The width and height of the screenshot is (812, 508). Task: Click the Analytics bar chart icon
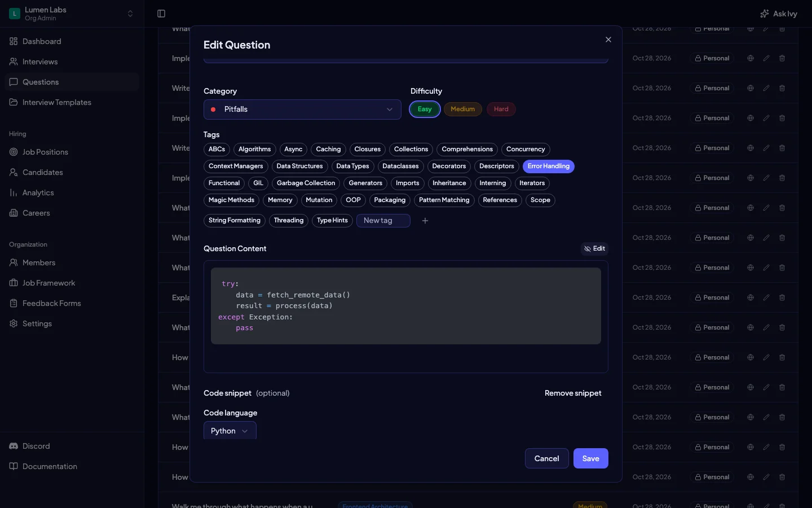pos(14,192)
